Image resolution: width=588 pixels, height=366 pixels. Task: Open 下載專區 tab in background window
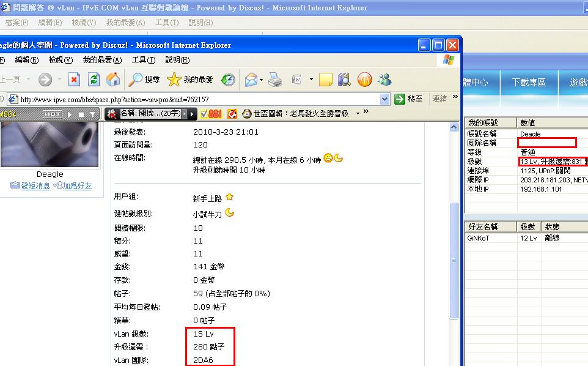tap(529, 82)
